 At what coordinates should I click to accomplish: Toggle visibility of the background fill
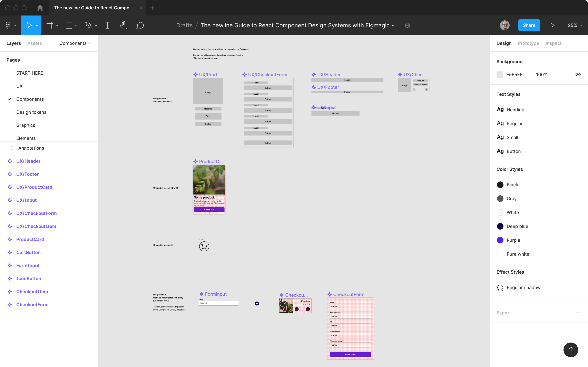pos(578,74)
